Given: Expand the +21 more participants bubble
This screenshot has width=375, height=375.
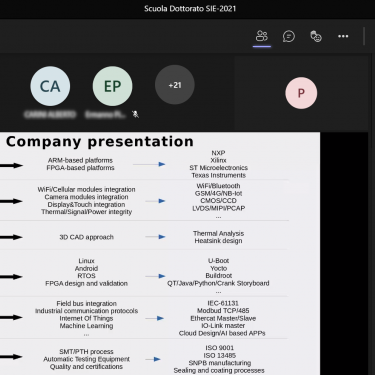Looking at the screenshot, I should click(x=175, y=85).
